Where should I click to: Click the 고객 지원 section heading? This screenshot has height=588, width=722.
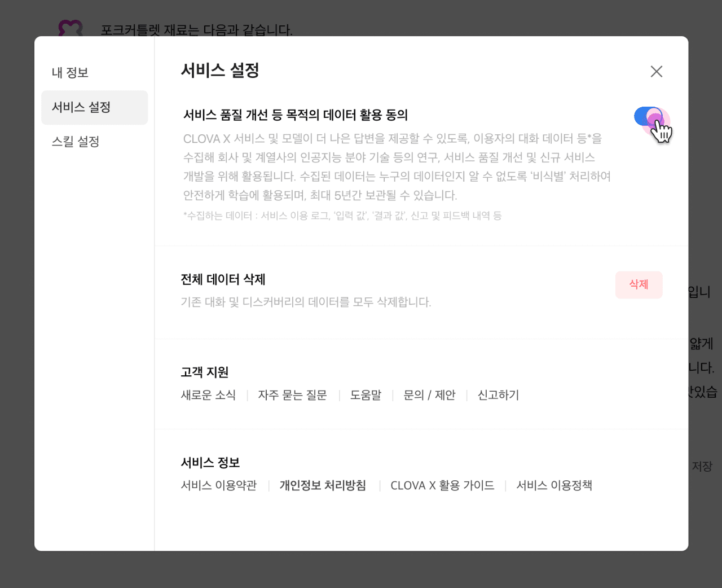pos(204,372)
